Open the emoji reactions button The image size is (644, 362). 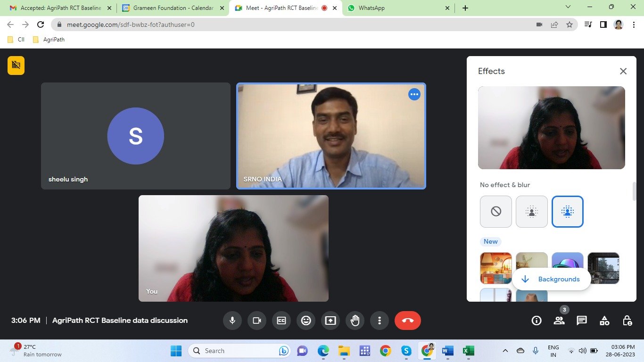click(306, 321)
